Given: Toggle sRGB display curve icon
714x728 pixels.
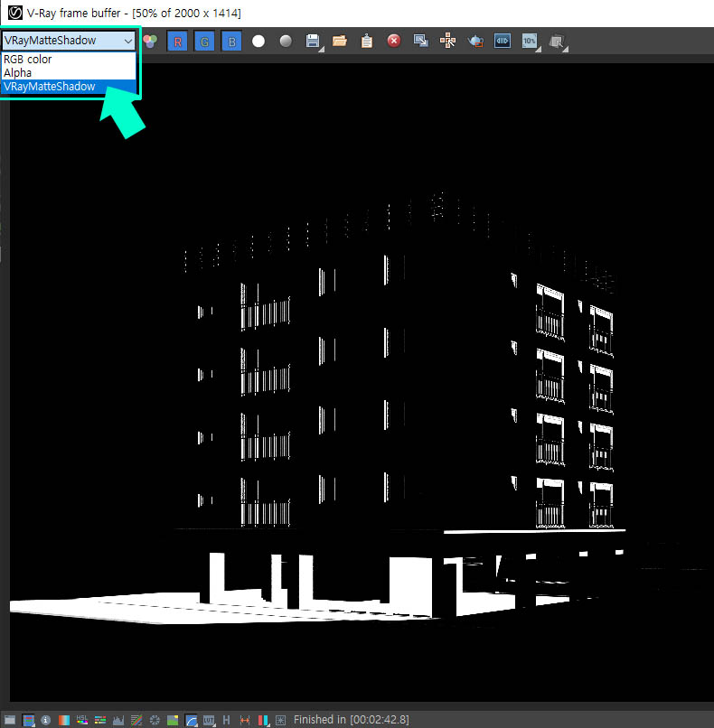Looking at the screenshot, I should (191, 720).
